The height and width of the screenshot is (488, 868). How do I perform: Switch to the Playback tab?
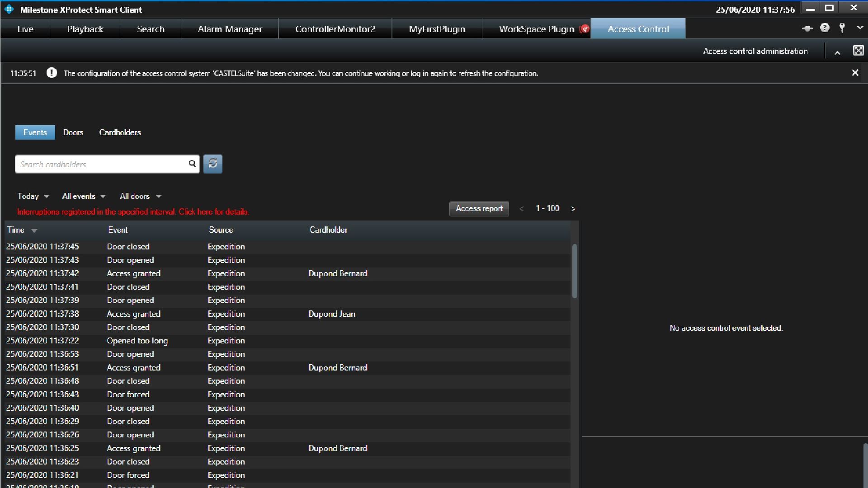(85, 29)
